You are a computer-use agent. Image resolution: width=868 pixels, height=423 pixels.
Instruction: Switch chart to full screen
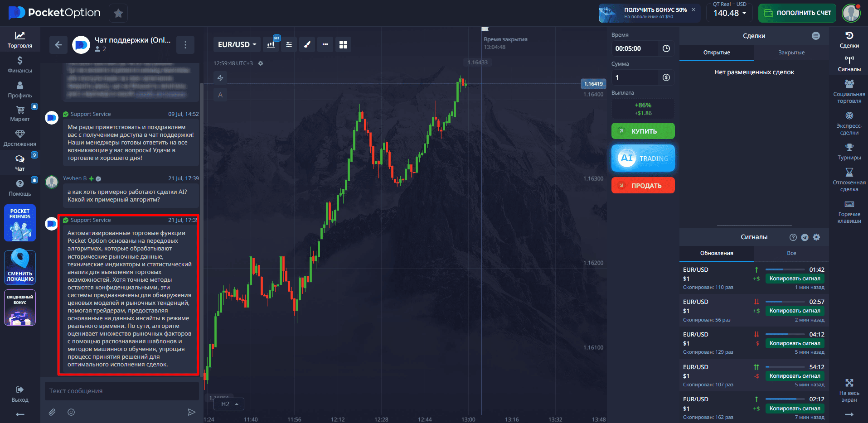tap(849, 390)
